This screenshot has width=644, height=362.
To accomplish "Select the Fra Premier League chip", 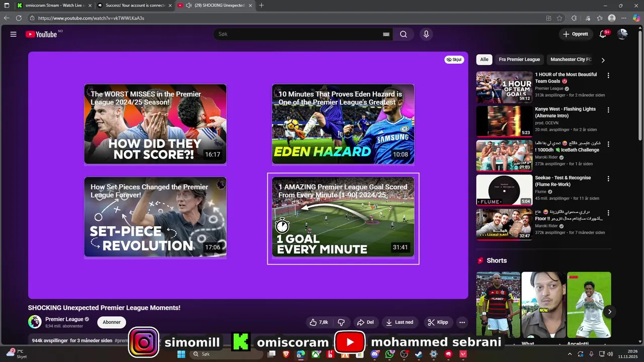I will tap(519, 59).
